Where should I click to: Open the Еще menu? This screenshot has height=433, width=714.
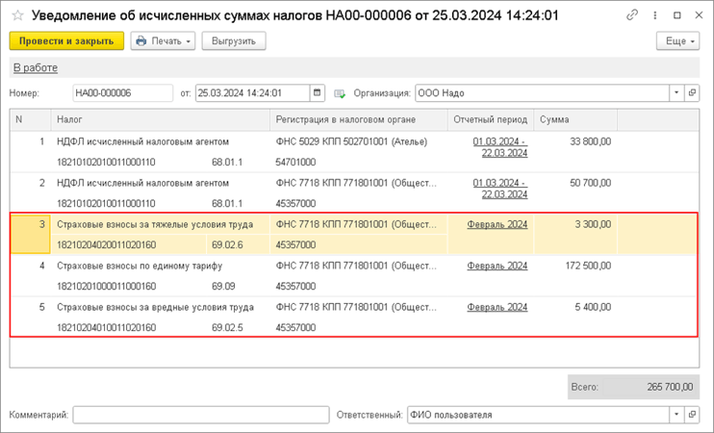click(x=677, y=41)
